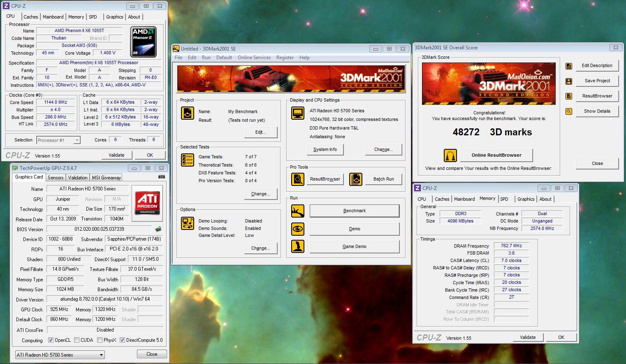The width and height of the screenshot is (626, 364).
Task: Click the NB Frequency value 2574.0 MHz
Action: 542,229
